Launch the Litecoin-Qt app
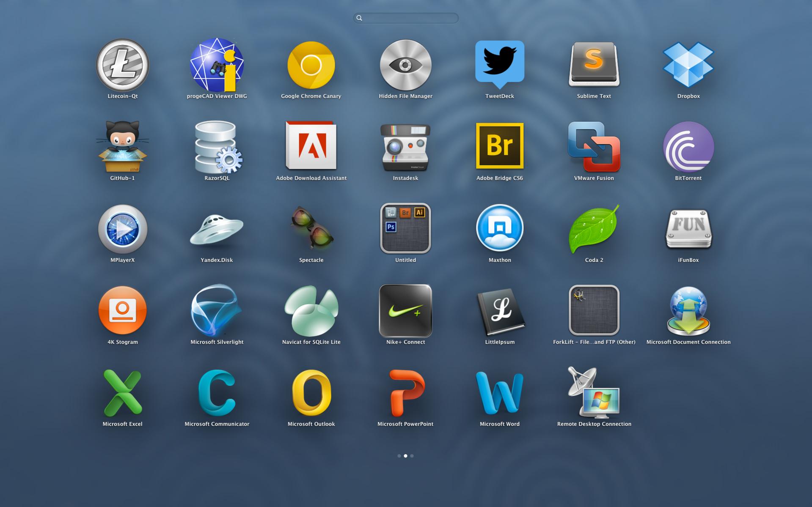 (x=122, y=65)
